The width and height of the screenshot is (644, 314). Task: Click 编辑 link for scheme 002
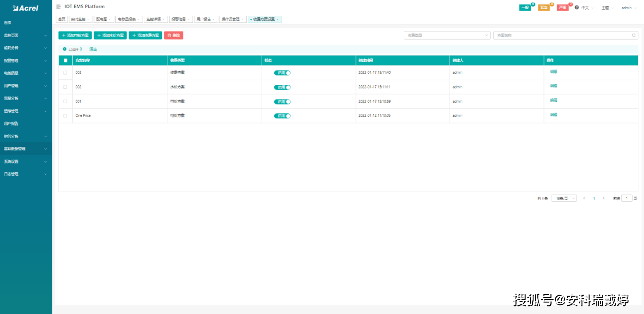tap(554, 86)
